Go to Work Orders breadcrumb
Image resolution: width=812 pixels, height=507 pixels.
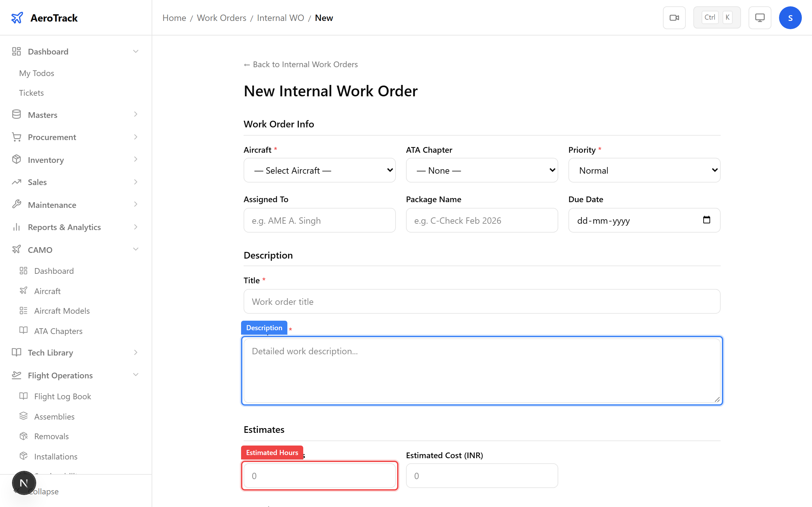221,18
